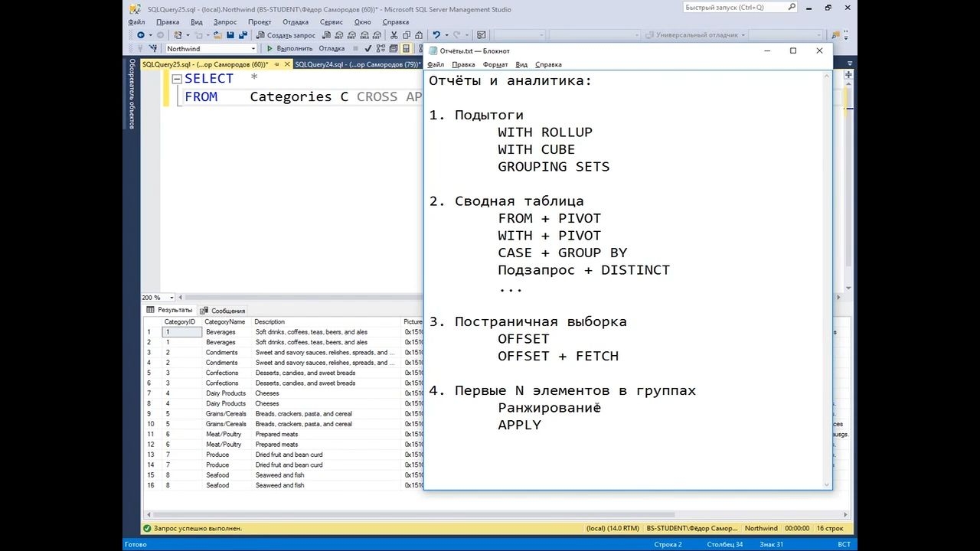Click the Description column header
Viewport: 980px width, 551px height.
click(325, 322)
